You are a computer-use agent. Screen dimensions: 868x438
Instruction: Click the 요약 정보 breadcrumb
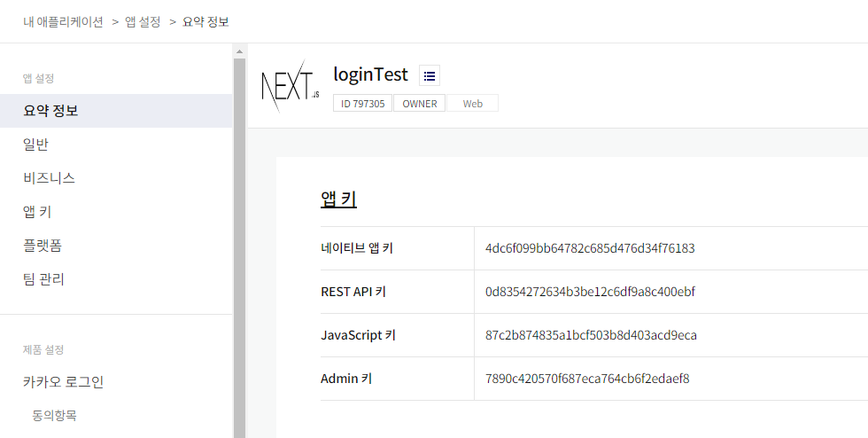(x=205, y=21)
